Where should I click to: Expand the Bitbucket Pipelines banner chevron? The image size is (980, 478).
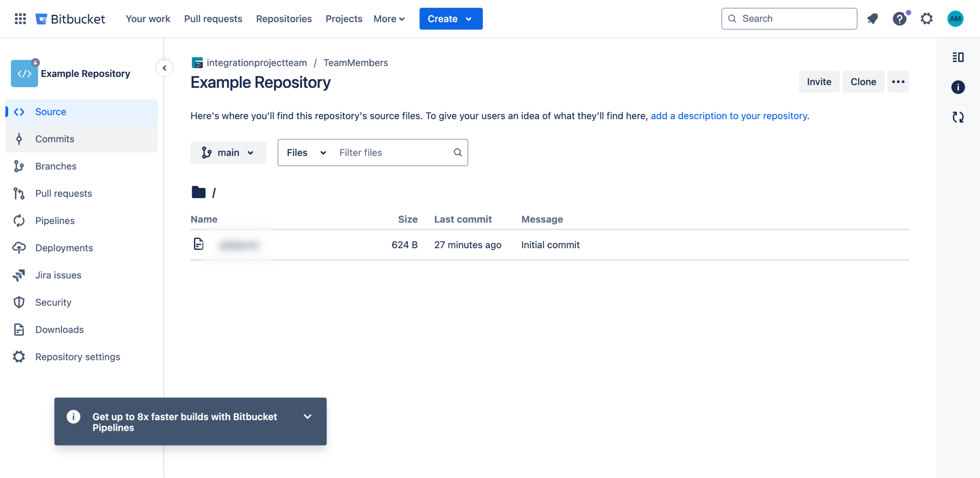[307, 417]
